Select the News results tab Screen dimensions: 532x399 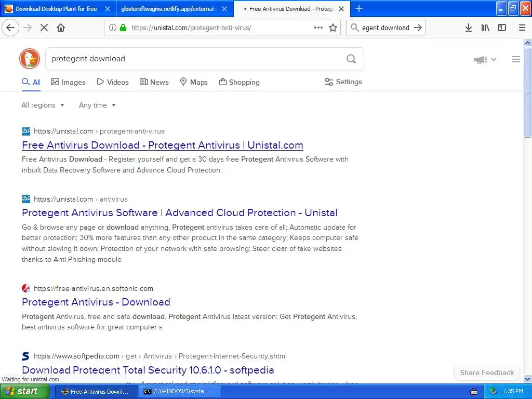click(154, 82)
